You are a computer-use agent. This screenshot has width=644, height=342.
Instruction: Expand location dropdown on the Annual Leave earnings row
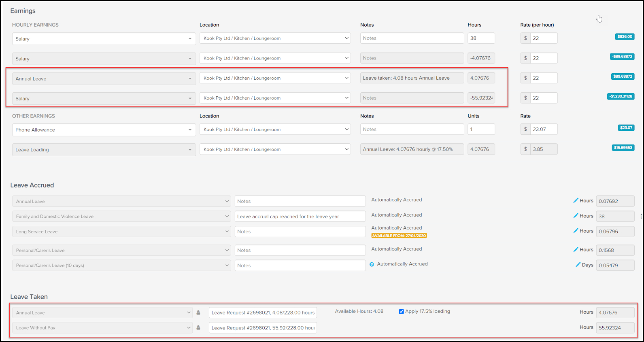pyautogui.click(x=275, y=78)
